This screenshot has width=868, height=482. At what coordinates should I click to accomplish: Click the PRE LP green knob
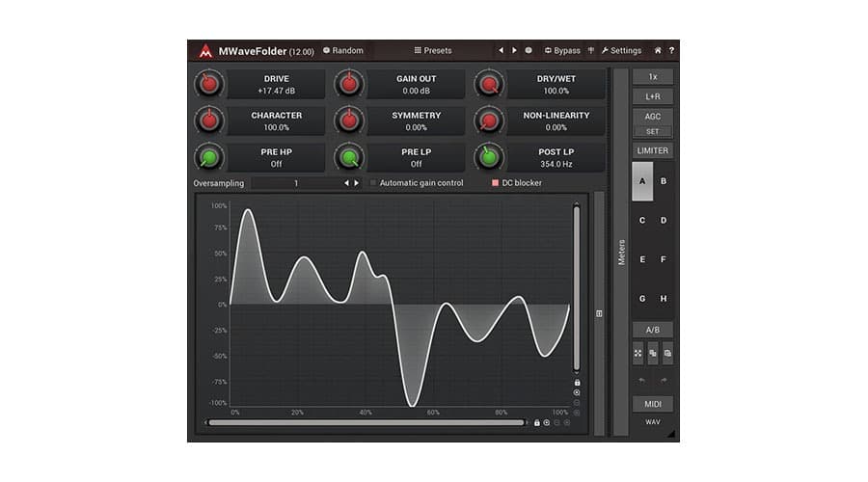tap(349, 158)
